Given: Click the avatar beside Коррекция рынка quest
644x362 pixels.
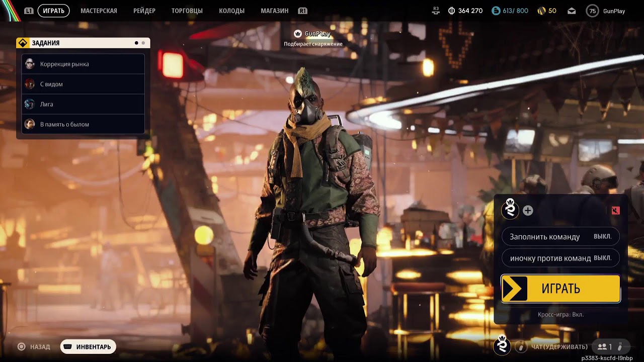Looking at the screenshot, I should click(x=30, y=64).
